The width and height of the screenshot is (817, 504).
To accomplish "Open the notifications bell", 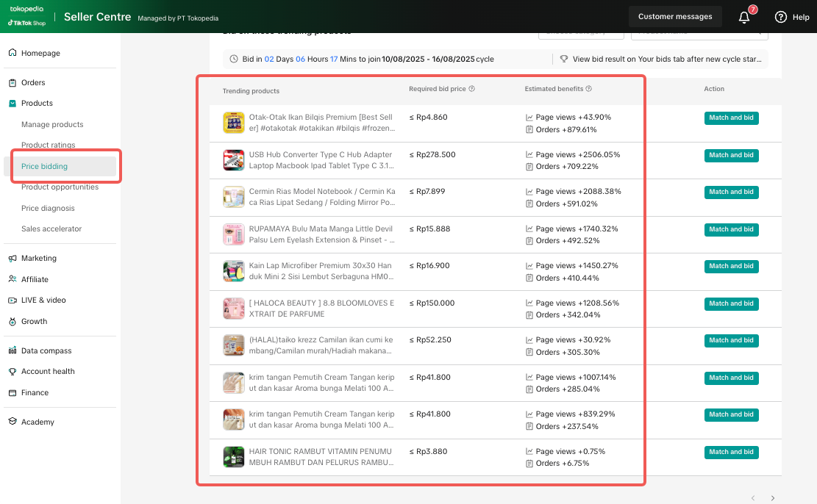I will (x=744, y=17).
